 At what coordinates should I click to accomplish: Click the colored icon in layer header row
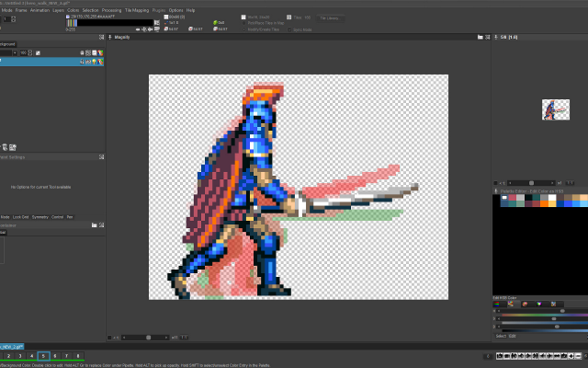click(100, 53)
